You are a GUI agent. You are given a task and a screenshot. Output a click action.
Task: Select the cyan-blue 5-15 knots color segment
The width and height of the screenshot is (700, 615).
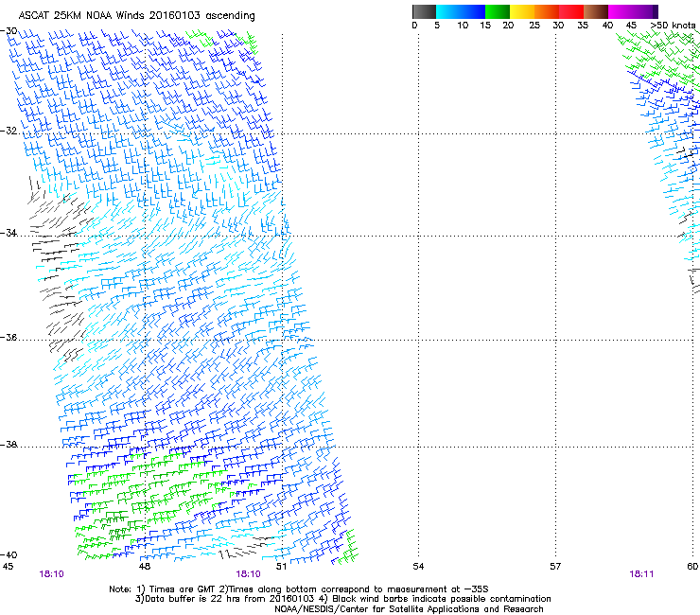tap(461, 11)
